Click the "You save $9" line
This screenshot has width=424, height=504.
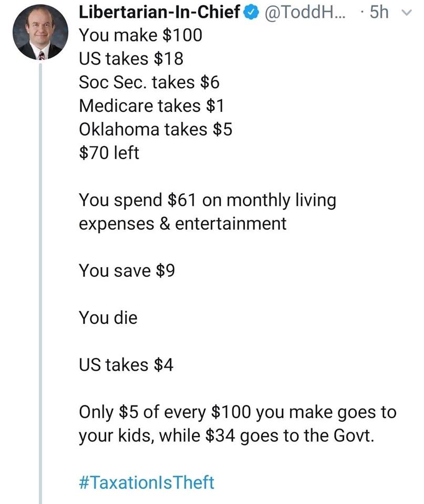[127, 270]
